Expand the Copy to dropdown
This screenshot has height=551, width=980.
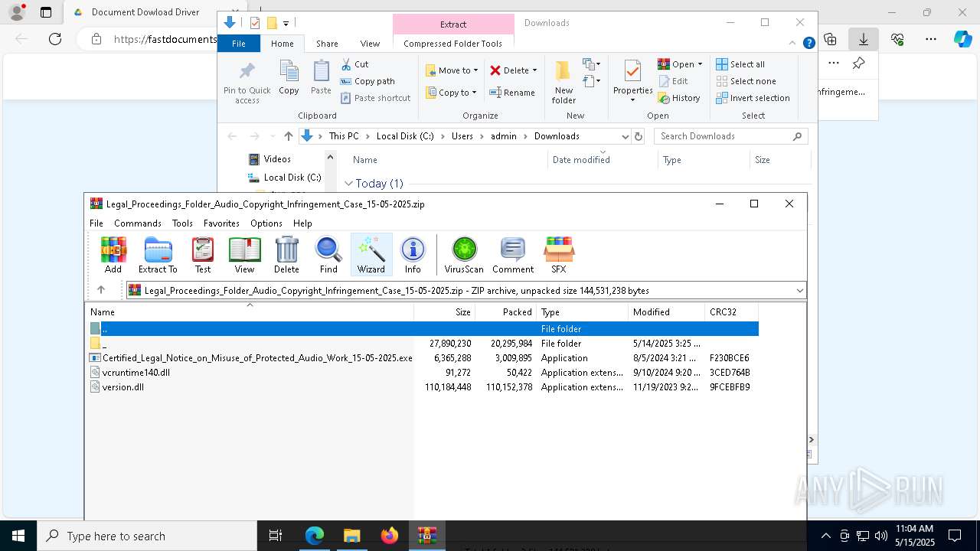click(x=474, y=93)
